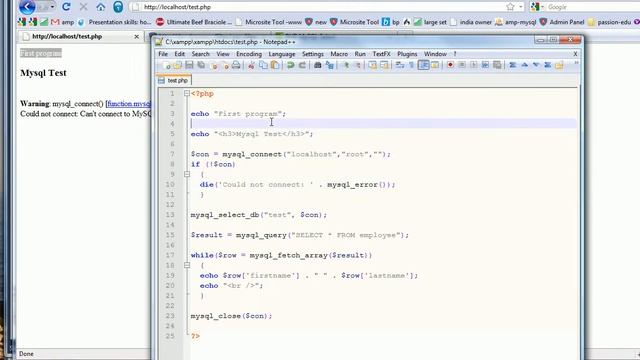Image resolution: width=640 pixels, height=360 pixels.
Task: Click the Redo arrow in Notepad++ toolbar
Action: (x=302, y=65)
